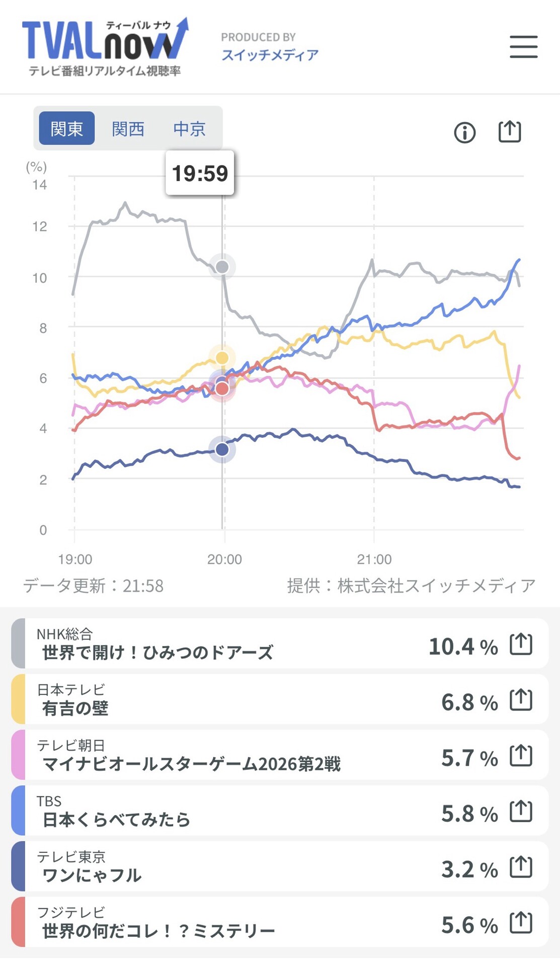Click the chart info icon

point(464,133)
